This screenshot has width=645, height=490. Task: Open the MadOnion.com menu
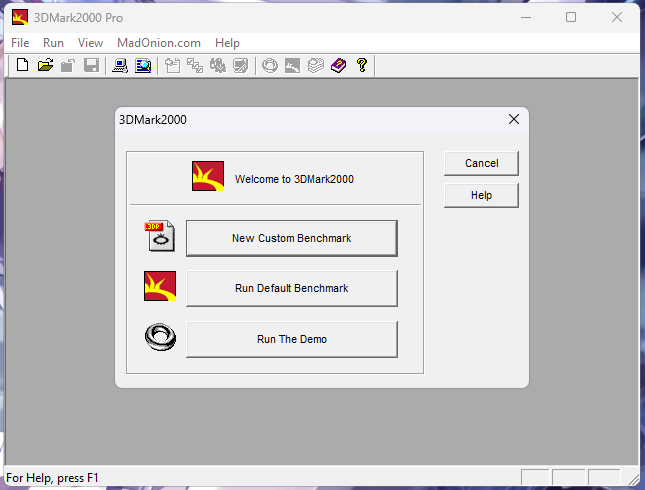click(159, 43)
